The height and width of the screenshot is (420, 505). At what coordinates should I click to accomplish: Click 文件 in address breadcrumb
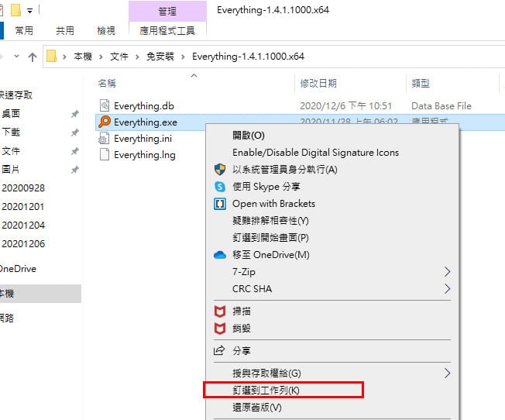coord(119,57)
